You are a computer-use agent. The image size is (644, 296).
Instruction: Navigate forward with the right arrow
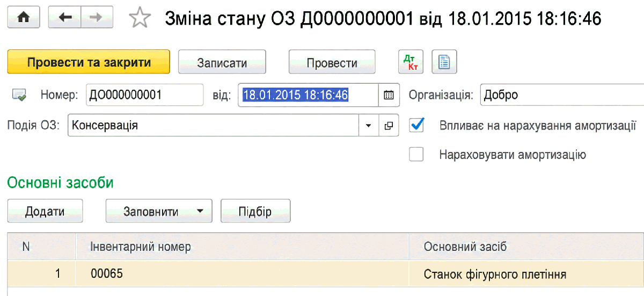[x=97, y=18]
